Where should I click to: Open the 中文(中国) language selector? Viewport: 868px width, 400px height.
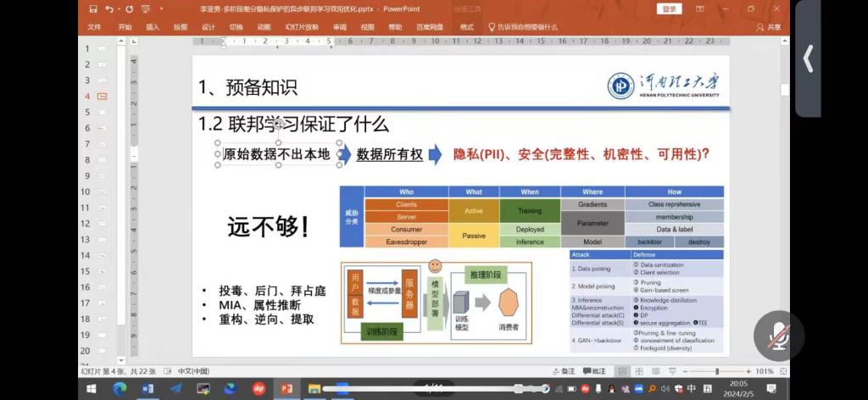(192, 371)
